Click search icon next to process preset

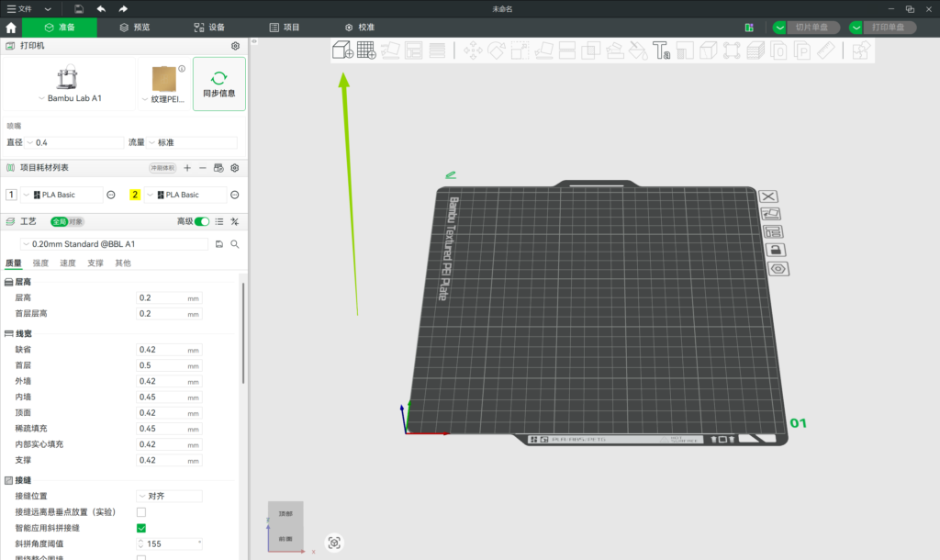(235, 244)
